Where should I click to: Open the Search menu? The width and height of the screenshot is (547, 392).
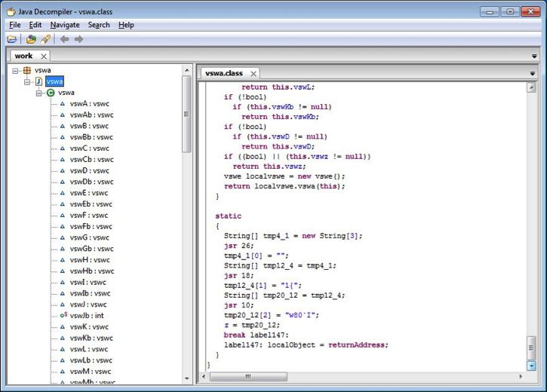(99, 25)
